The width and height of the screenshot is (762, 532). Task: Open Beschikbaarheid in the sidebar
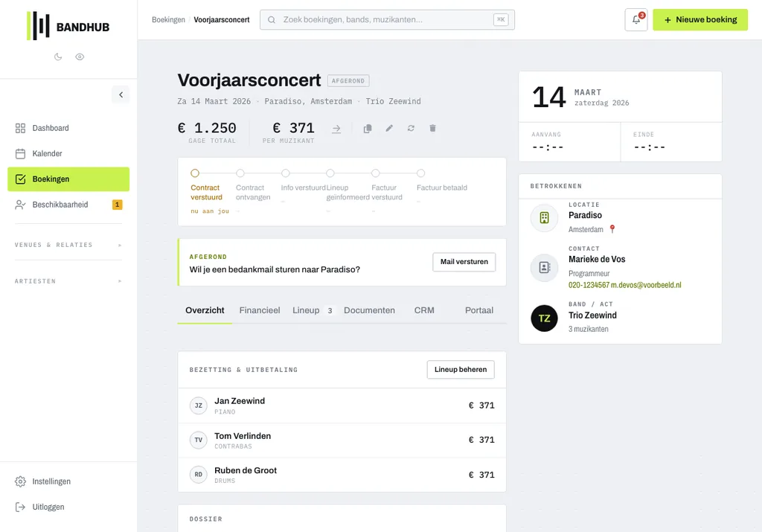(x=68, y=205)
